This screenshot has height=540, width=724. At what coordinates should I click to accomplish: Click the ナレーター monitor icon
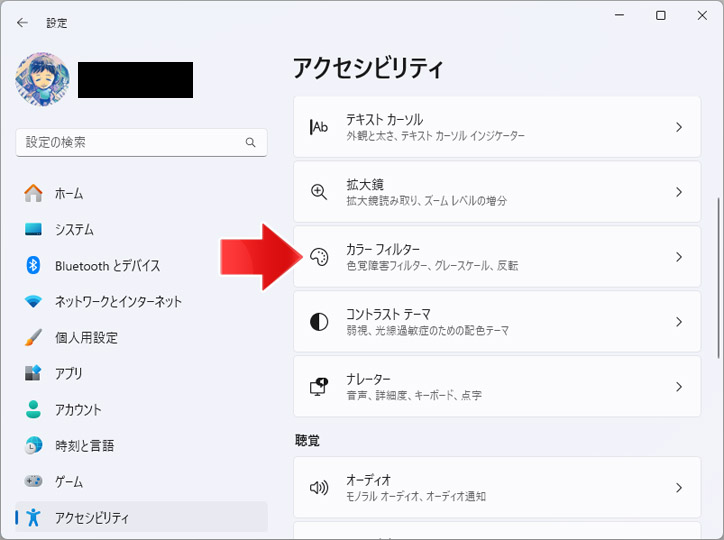(319, 386)
